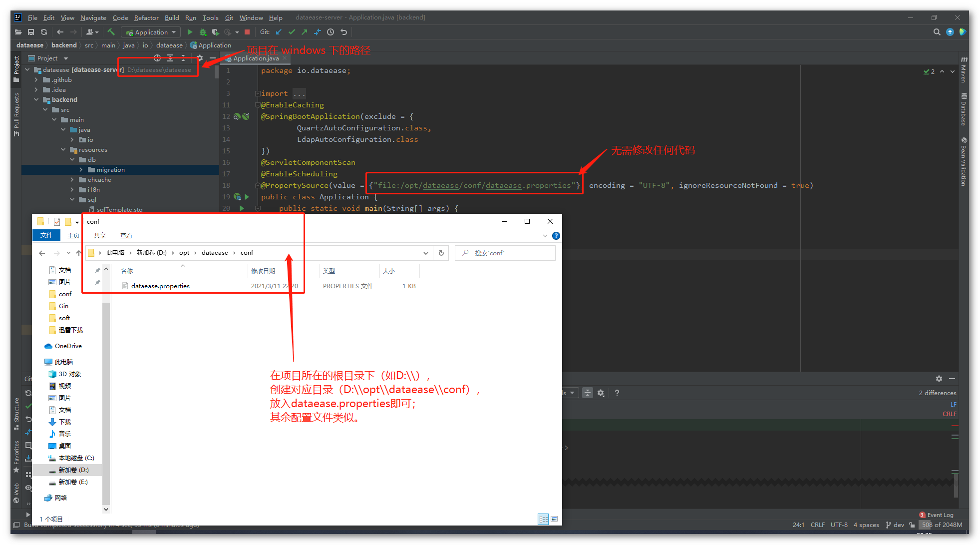Switch to the 查看 tab in Explorer

tap(126, 235)
